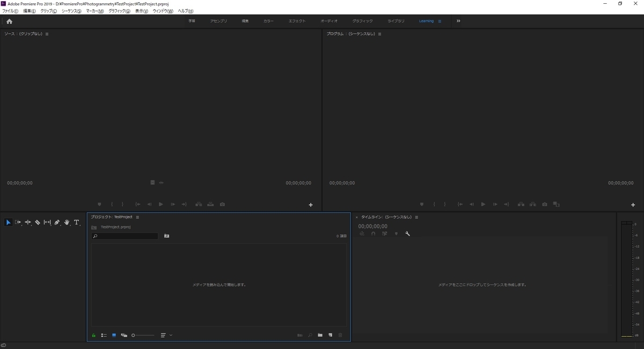The width and height of the screenshot is (644, 349).
Task: Click Export Frame camera in Program monitor
Action: [x=545, y=205]
